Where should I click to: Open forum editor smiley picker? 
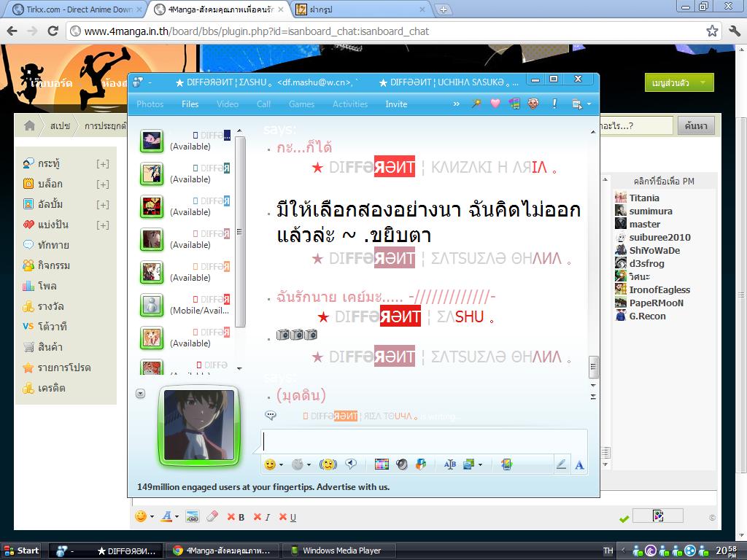[141, 516]
